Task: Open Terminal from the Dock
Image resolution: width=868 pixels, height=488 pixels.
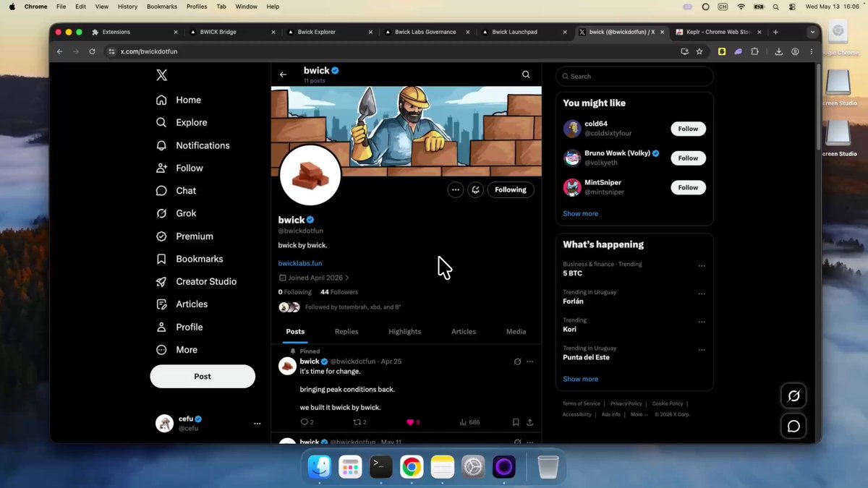Action: [x=380, y=467]
